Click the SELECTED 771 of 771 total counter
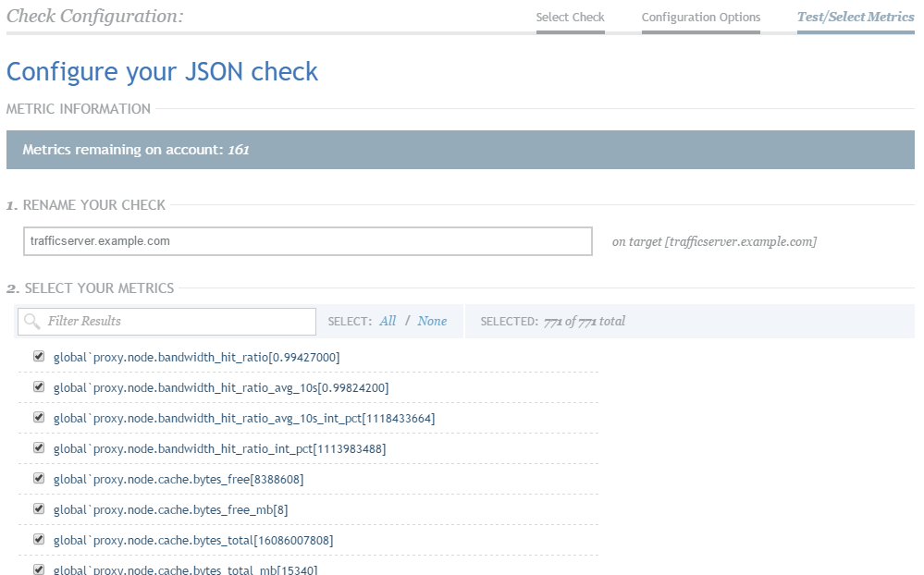This screenshot has height=575, width=924. click(x=552, y=321)
